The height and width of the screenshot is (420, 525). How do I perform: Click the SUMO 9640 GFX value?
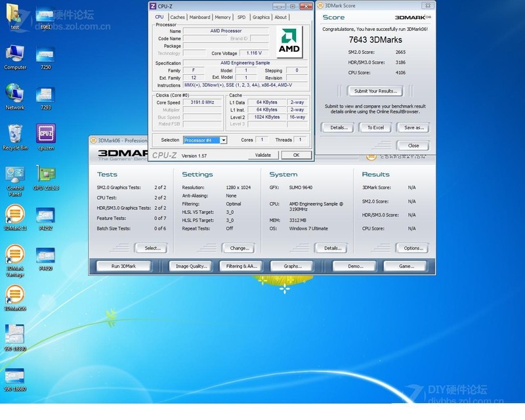click(x=301, y=188)
